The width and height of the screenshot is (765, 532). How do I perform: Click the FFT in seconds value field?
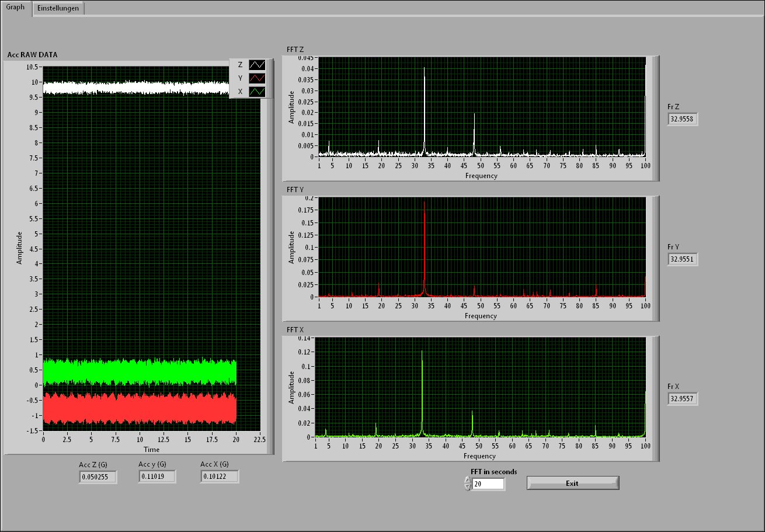[488, 484]
